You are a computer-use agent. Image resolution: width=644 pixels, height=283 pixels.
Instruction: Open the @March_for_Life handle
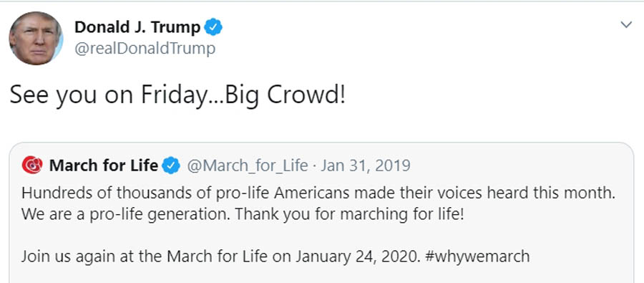(248, 166)
